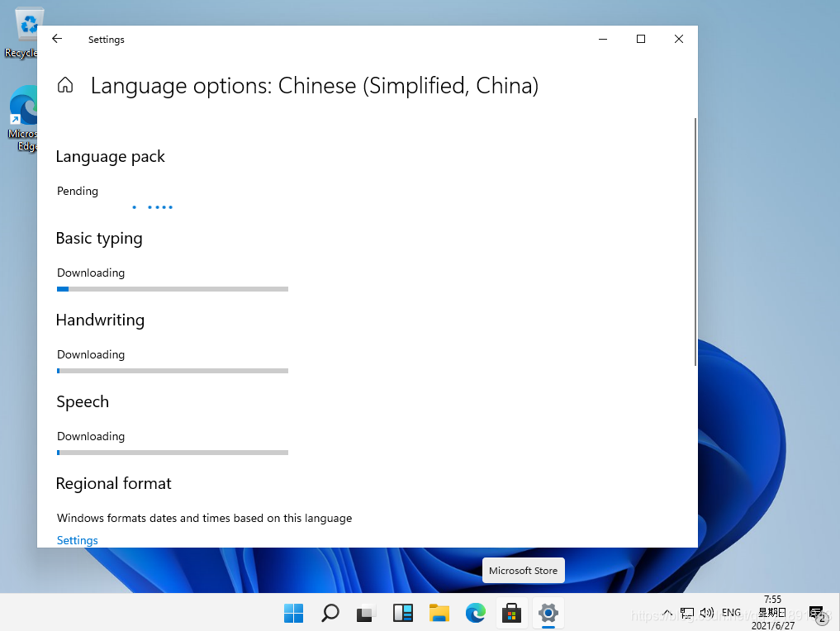Close the Settings window

click(x=679, y=39)
